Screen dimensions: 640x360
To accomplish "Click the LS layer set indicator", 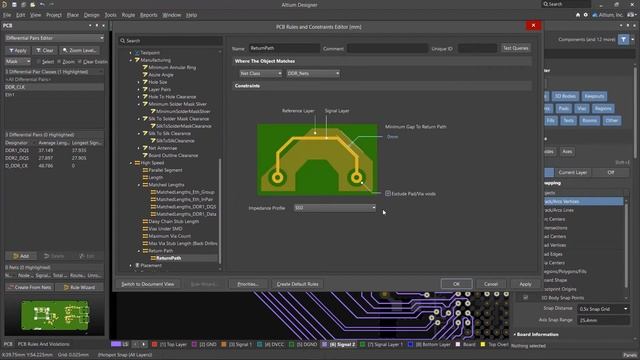I will coord(120,344).
